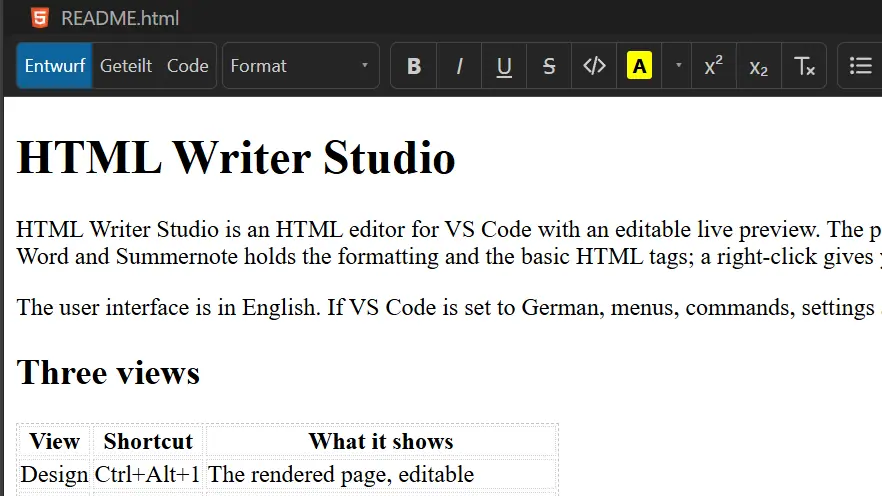
Task: Click the Shortcut table header
Action: coord(148,441)
